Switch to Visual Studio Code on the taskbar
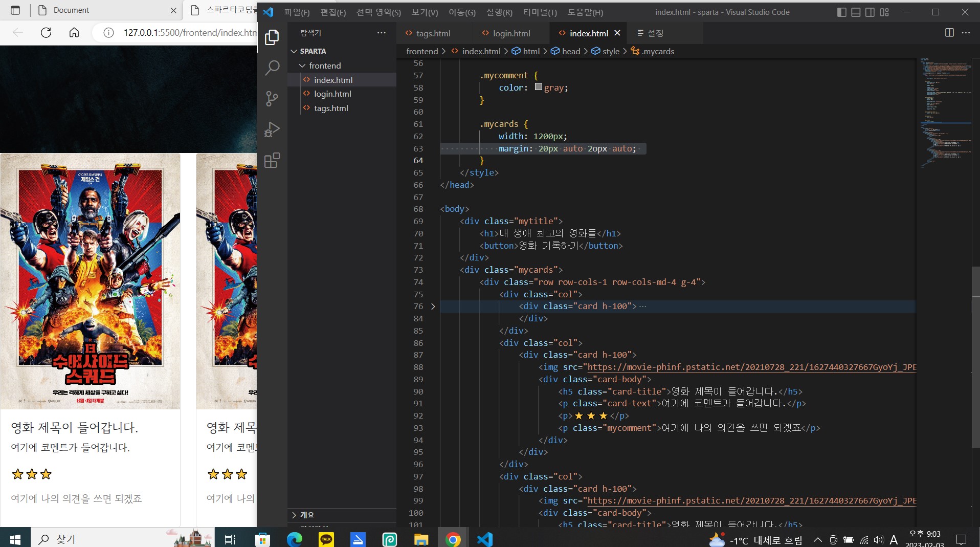 pyautogui.click(x=484, y=539)
